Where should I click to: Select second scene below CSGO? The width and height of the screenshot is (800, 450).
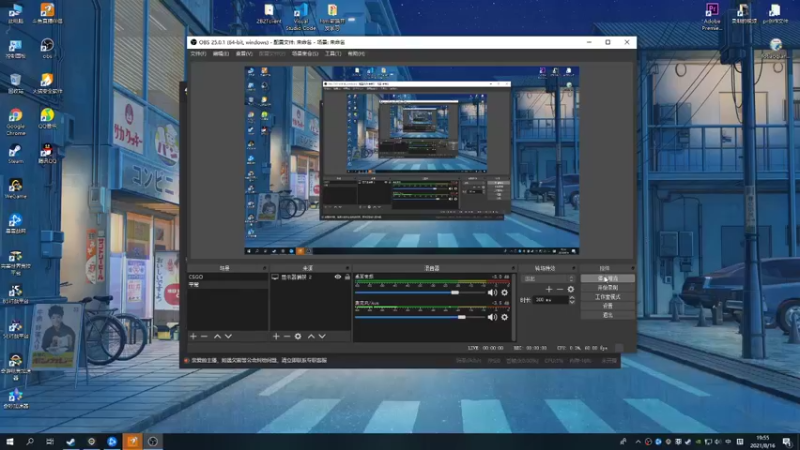point(228,285)
